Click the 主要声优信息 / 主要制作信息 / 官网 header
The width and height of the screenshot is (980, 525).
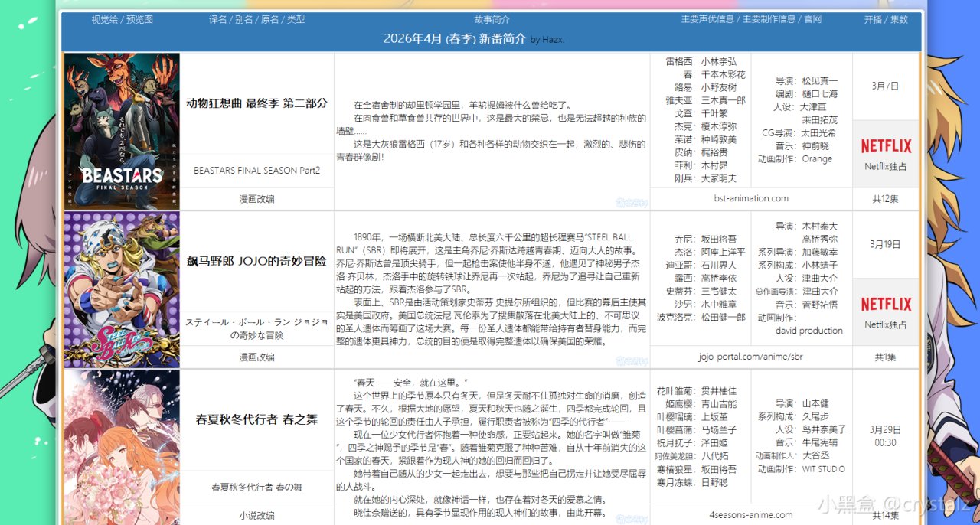(x=750, y=19)
